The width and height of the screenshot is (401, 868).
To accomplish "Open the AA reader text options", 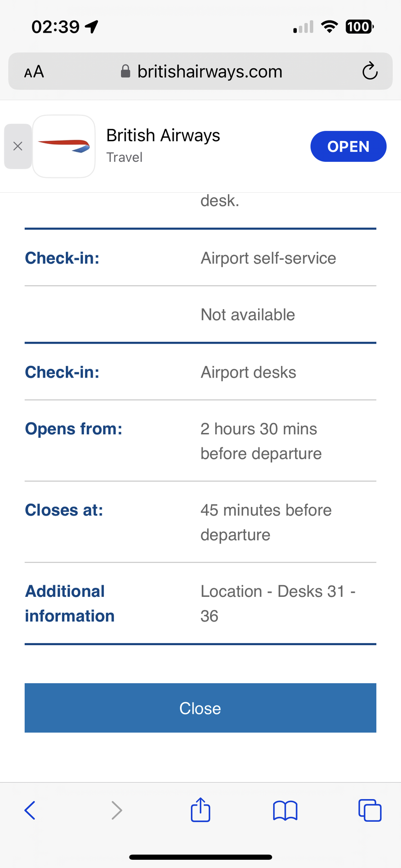I will coord(34,71).
